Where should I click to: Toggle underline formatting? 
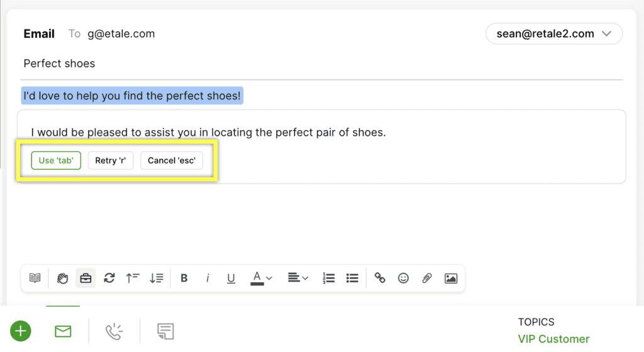pyautogui.click(x=231, y=278)
